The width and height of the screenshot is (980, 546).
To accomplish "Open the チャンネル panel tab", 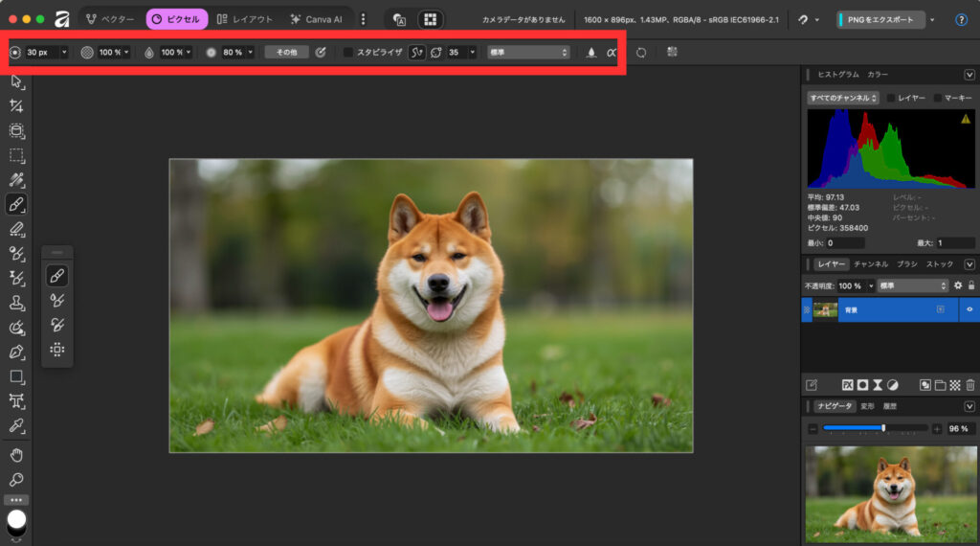I will coord(871,263).
